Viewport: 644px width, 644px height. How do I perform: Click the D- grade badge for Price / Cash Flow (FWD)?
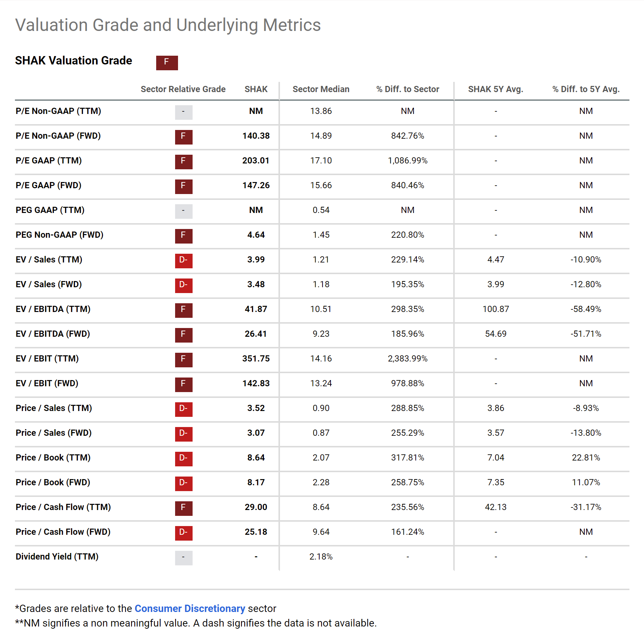click(x=183, y=533)
